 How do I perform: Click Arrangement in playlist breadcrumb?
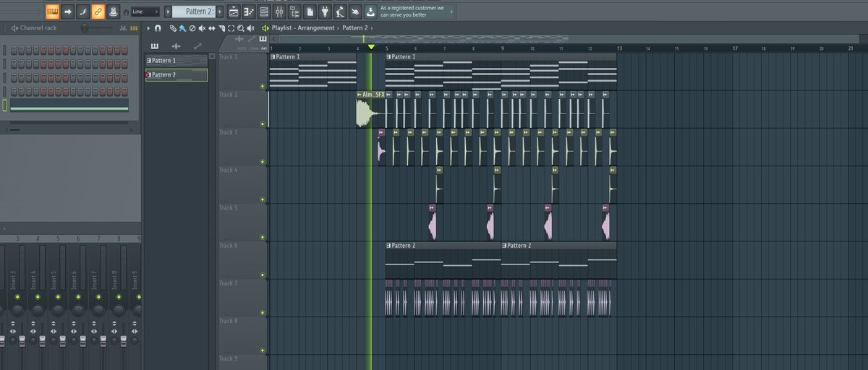point(315,28)
